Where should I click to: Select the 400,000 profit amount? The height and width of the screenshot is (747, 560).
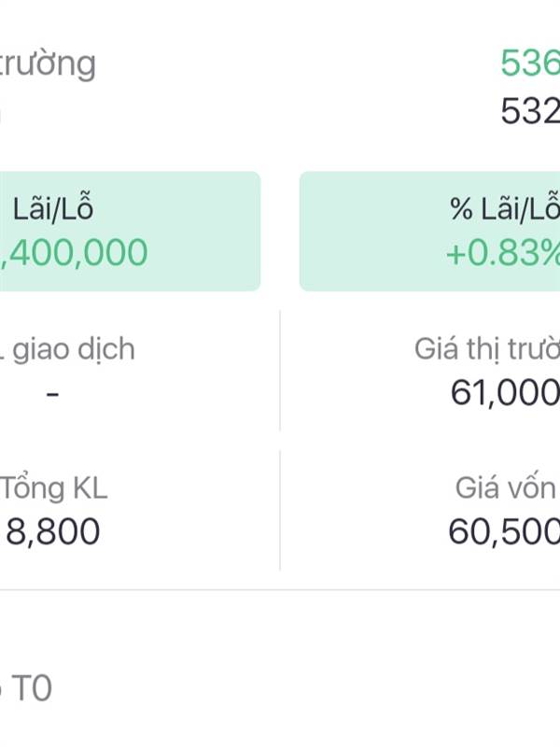(x=75, y=253)
